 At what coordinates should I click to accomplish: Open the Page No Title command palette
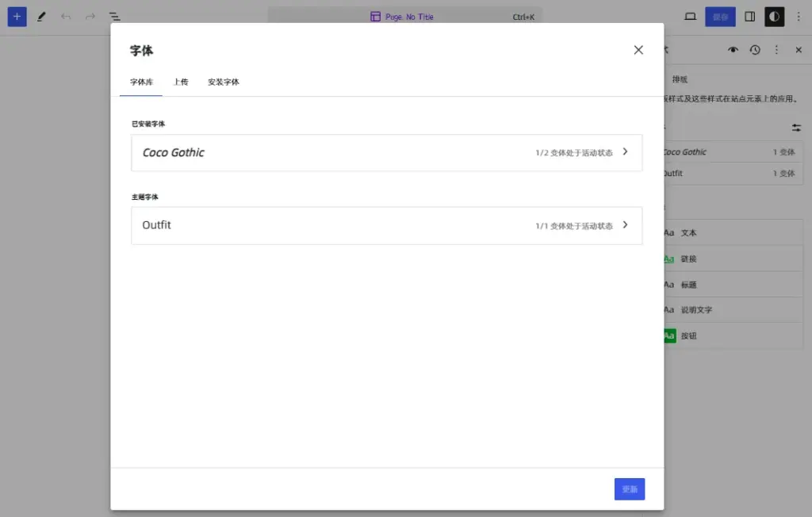click(404, 17)
